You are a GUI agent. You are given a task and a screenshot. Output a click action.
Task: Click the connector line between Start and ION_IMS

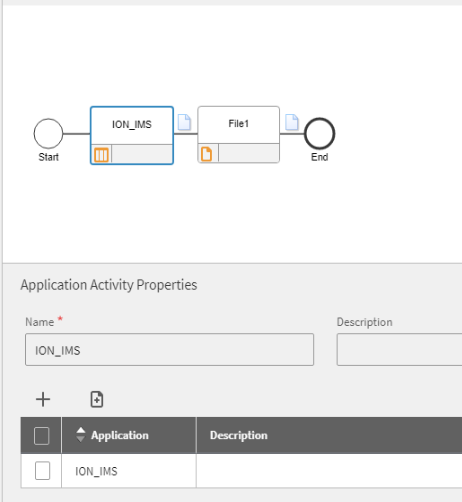click(77, 134)
